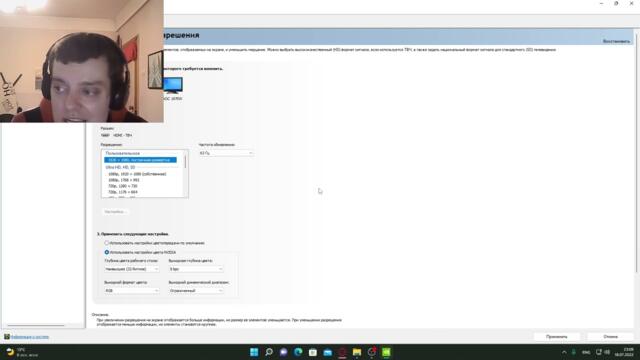Image resolution: width=640 pixels, height=360 pixels.
Task: Open yellow File Explorer folder icon
Action: click(x=357, y=352)
